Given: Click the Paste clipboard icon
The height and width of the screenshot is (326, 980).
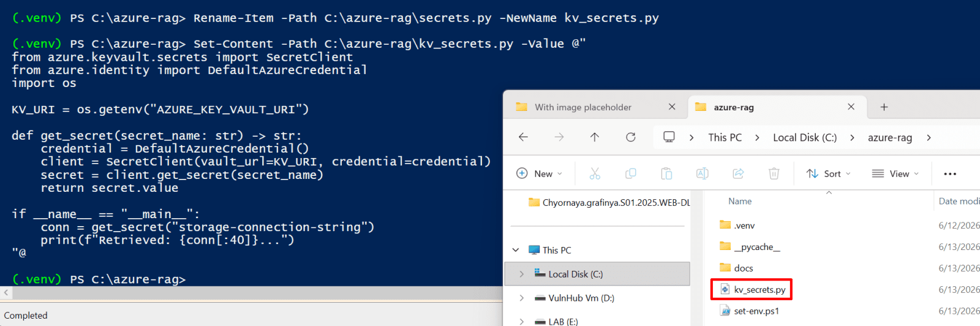Looking at the screenshot, I should pos(666,173).
